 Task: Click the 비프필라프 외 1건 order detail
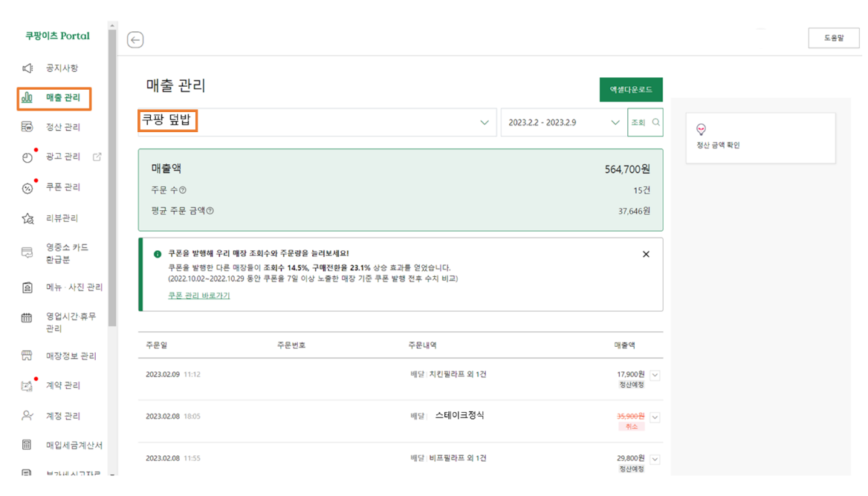click(x=458, y=458)
